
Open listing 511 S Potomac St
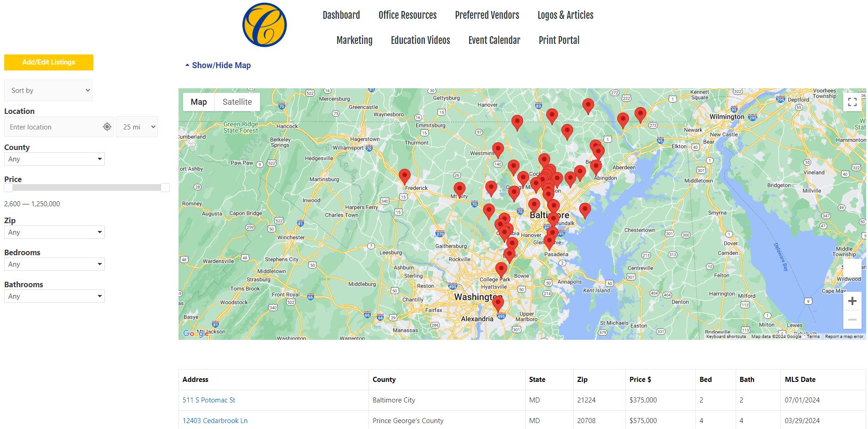click(x=209, y=400)
